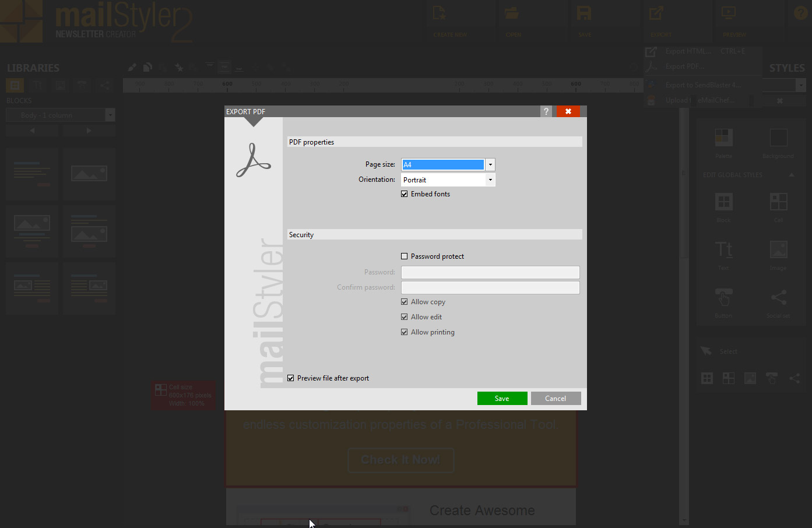This screenshot has width=812, height=528.
Task: Click the Create New document icon
Action: coord(440,13)
